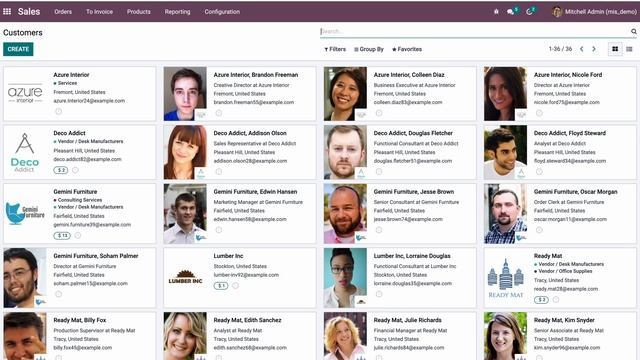Click the $ 1 sales badge on Lumber Inc
The height and width of the screenshot is (360, 640).
point(221,286)
